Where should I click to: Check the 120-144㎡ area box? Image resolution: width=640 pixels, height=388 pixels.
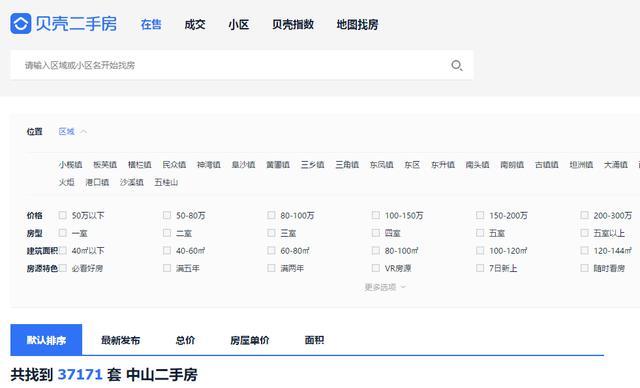[x=585, y=251]
